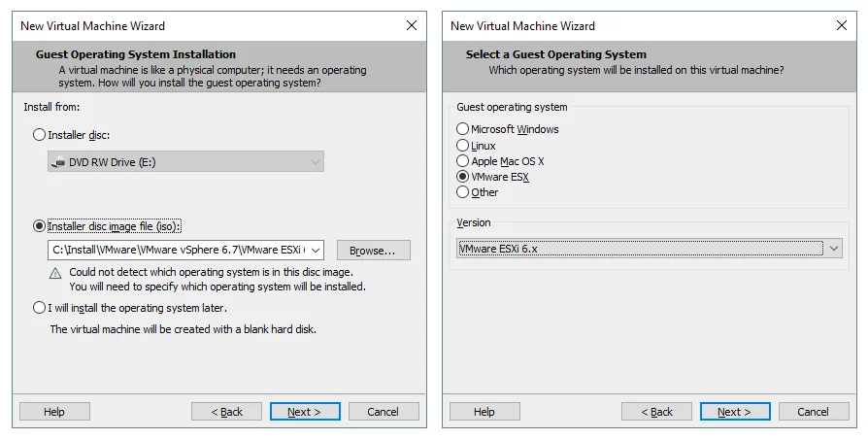
Task: Expand the ISO file path dropdown arrow
Action: click(x=316, y=251)
